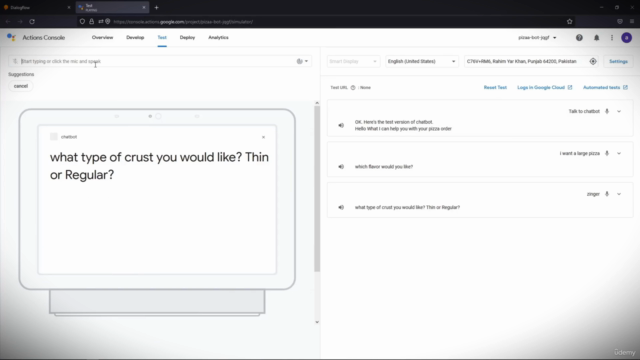Click the scroll up arrow of simulator panel
Image resolution: width=640 pixels, height=360 pixels.
(x=317, y=103)
